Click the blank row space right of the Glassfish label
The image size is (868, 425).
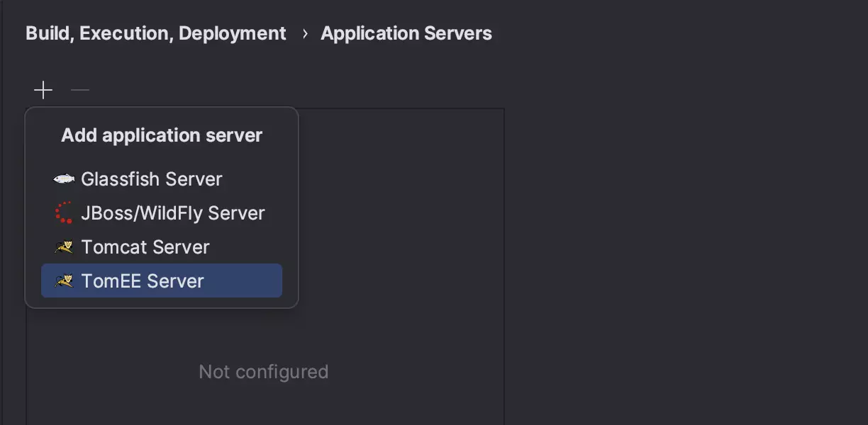(255, 179)
